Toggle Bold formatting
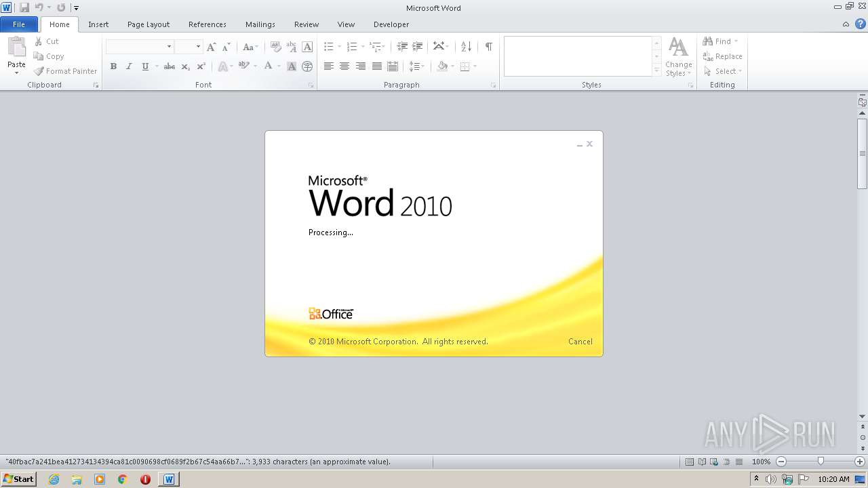The height and width of the screenshot is (488, 868). point(113,66)
